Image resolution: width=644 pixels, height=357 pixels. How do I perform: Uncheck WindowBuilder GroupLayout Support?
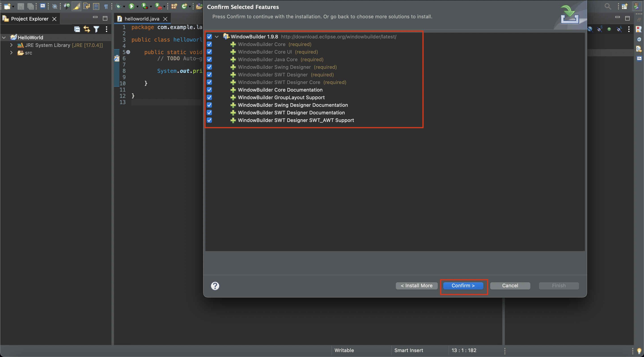click(x=209, y=97)
